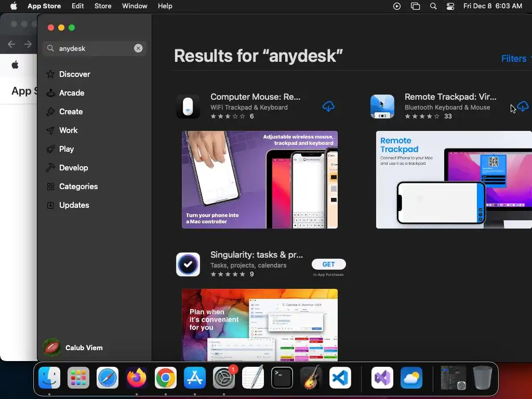Open the Help menu
This screenshot has width=532, height=399.
(x=165, y=6)
